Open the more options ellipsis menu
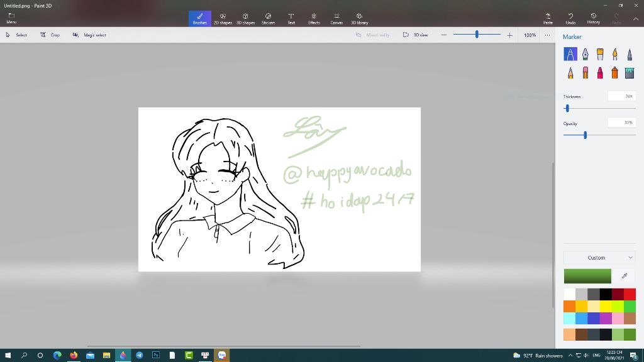Image resolution: width=644 pixels, height=362 pixels. (x=547, y=35)
